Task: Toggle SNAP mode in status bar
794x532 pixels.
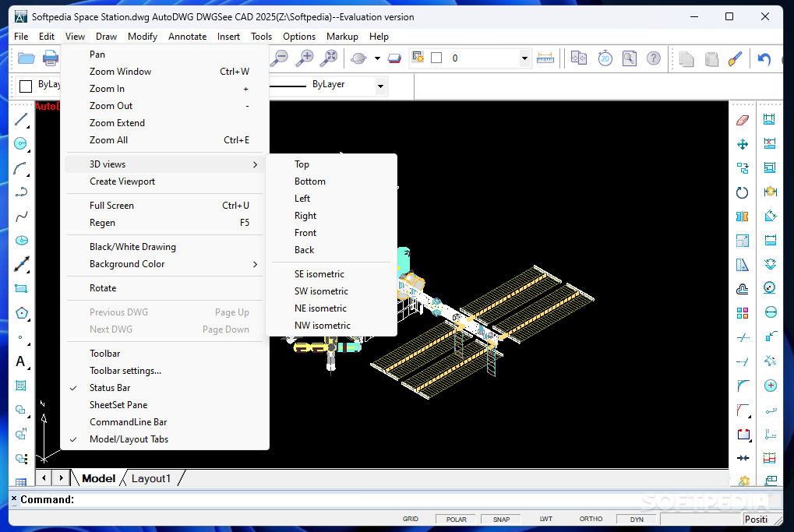Action: 501,519
